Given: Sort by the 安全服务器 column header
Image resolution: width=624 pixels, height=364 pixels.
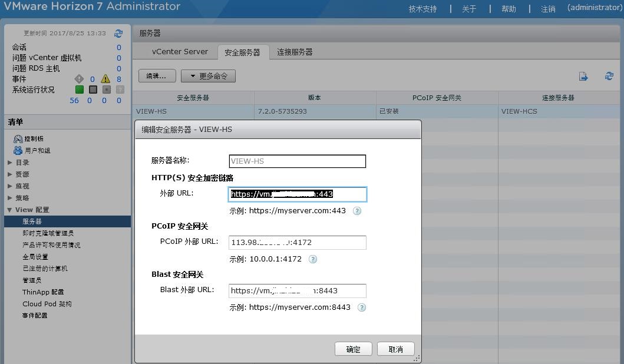Looking at the screenshot, I should pyautogui.click(x=193, y=98).
